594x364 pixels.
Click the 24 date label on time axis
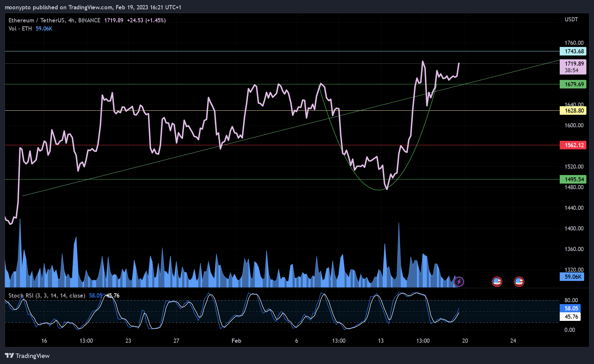[513, 341]
